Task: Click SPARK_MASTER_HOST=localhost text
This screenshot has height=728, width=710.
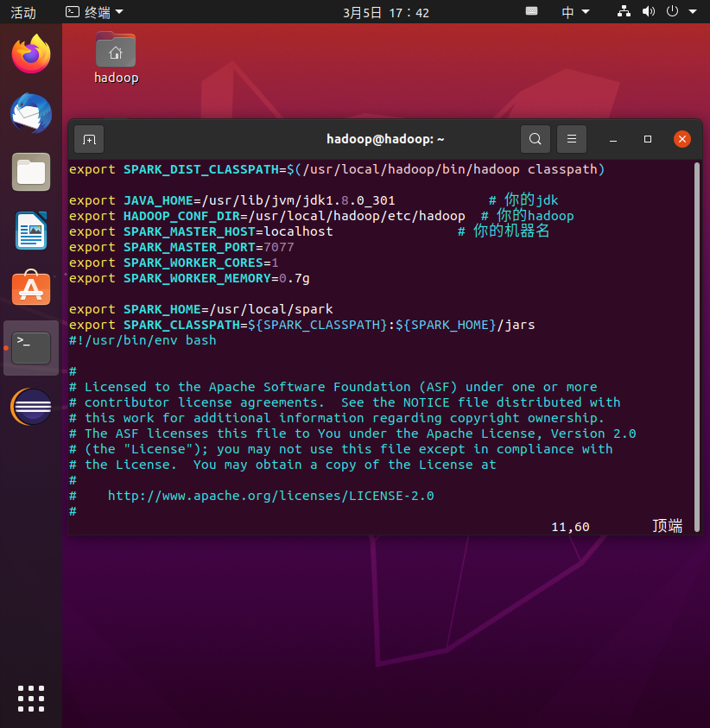Action: pos(228,231)
